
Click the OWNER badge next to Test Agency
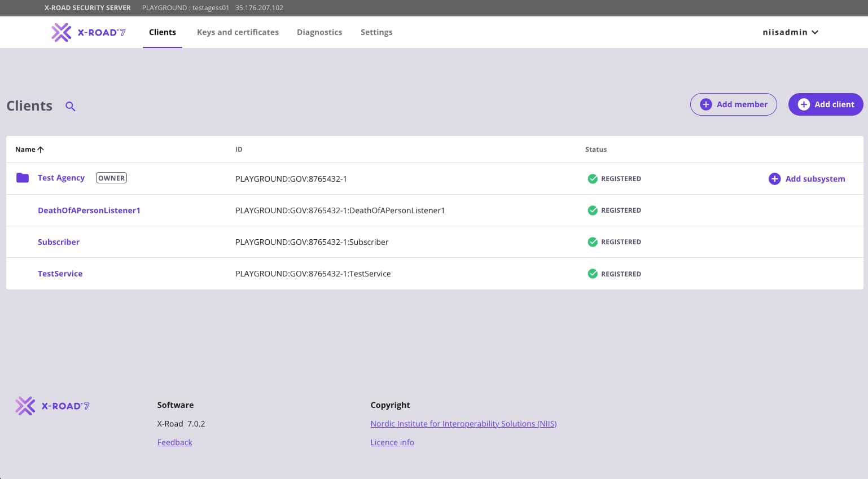pyautogui.click(x=111, y=178)
